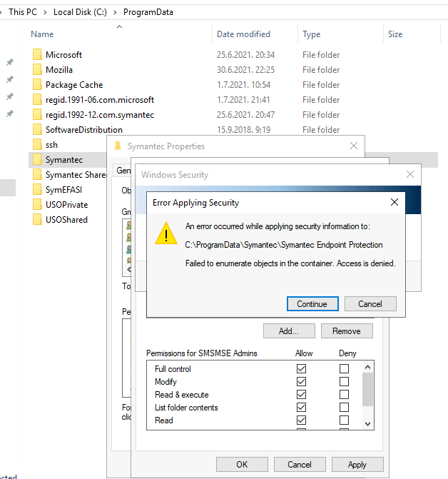Close the Error Applying Security dialog
The height and width of the screenshot is (479, 448).
(x=394, y=202)
